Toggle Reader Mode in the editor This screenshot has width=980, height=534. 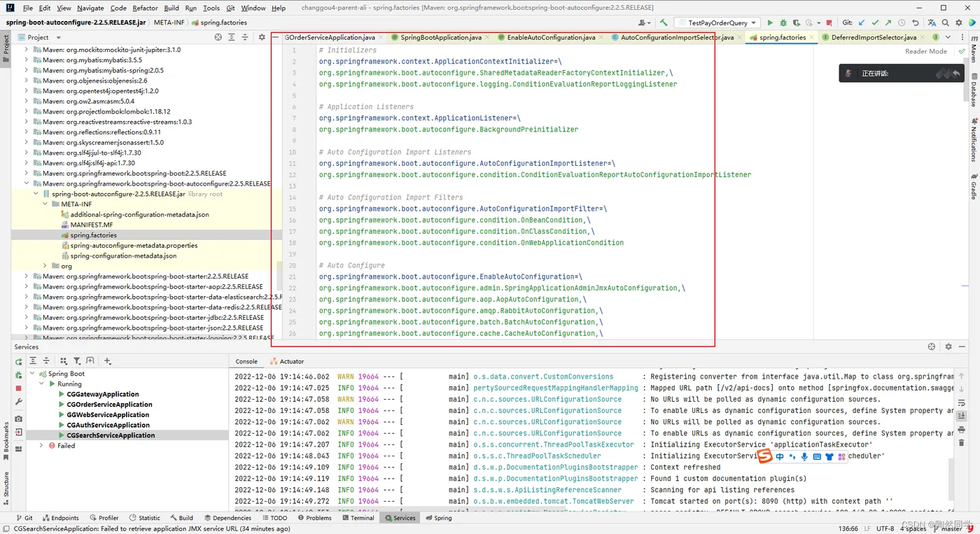click(926, 51)
